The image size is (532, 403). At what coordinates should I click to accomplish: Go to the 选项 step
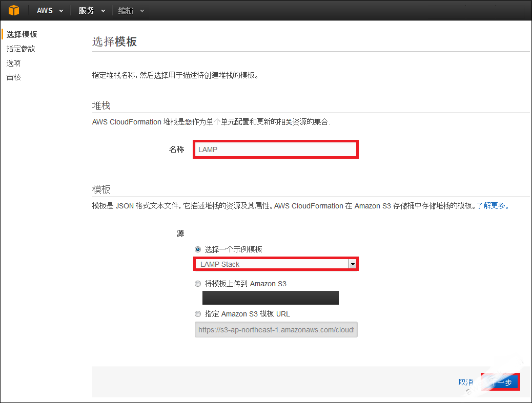coord(13,63)
